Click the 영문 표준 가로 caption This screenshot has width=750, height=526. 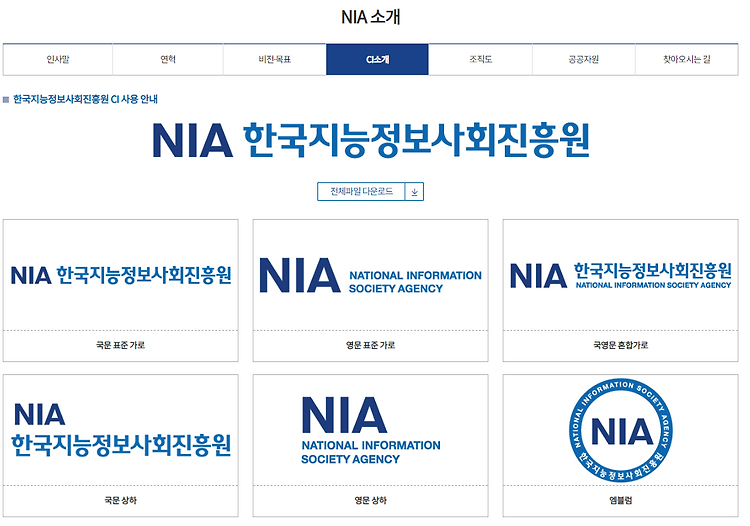370,345
